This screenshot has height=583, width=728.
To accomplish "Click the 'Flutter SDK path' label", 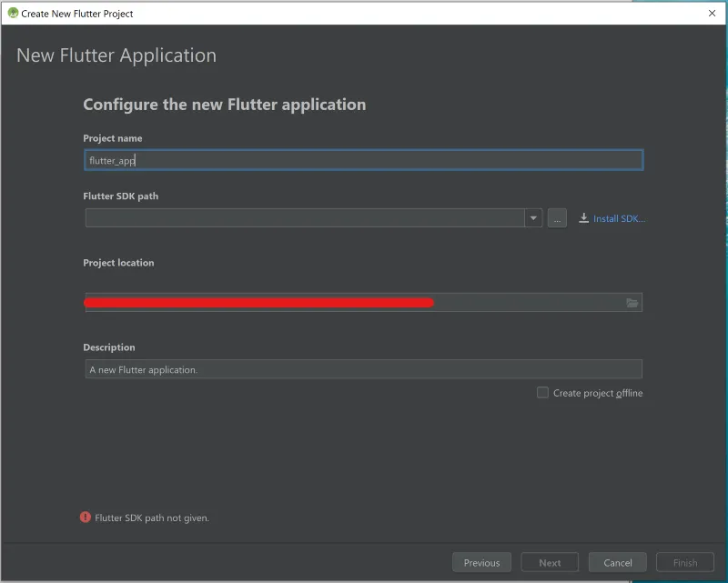I will point(121,196).
